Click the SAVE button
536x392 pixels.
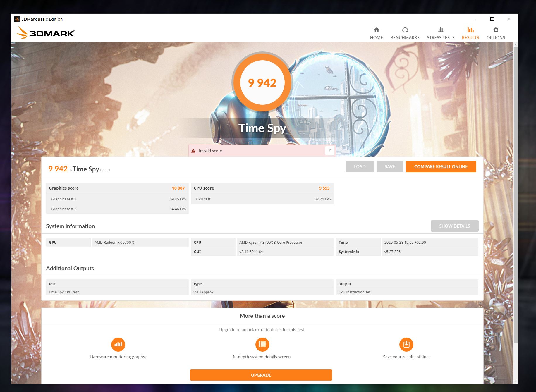(390, 166)
